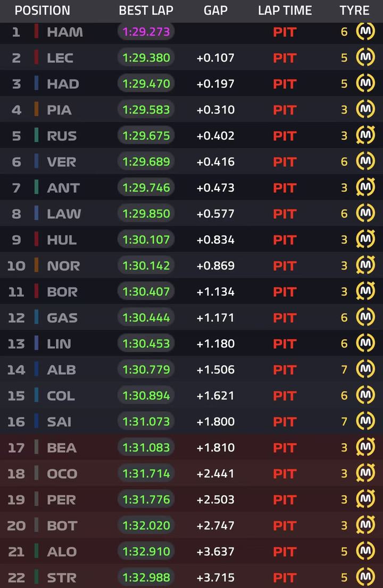Click Bearman's used medium tyre icon
The image size is (383, 588).
[x=365, y=447]
